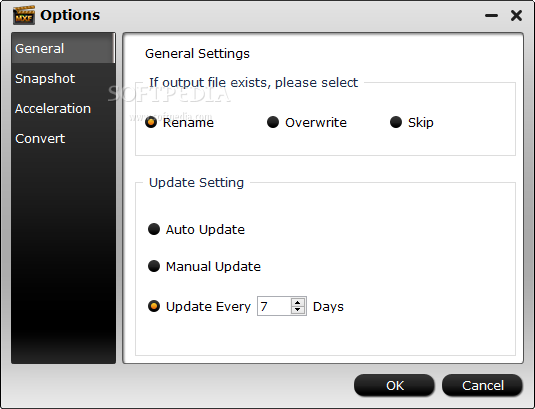Screen dimensions: 535x409
Task: Click the Auto Update label text
Action: (x=205, y=230)
